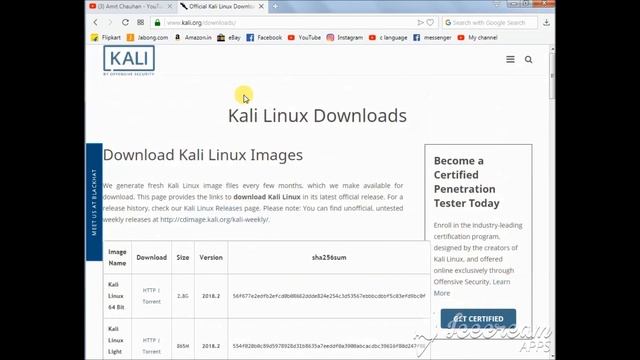Click the browser forward arrow
This screenshot has width=640, height=360.
point(109,22)
